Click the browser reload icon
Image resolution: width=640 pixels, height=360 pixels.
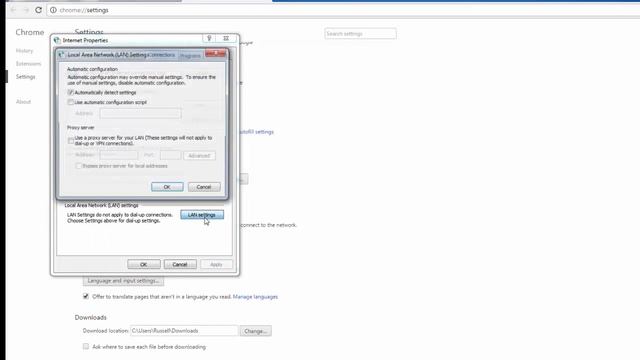38,10
